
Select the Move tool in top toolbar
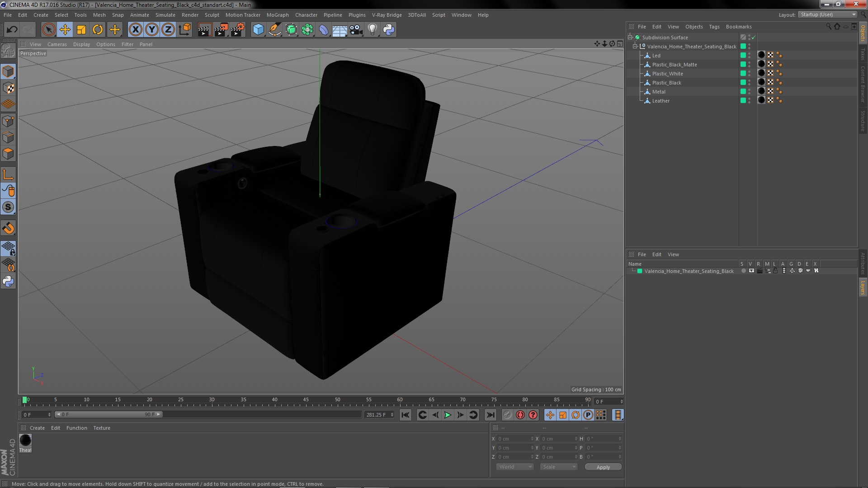(x=65, y=30)
